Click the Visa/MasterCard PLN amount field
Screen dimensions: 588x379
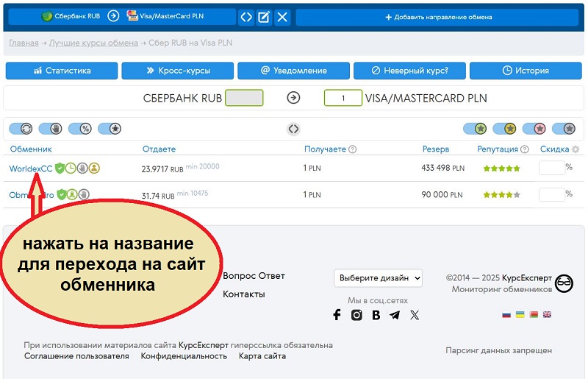tap(343, 98)
